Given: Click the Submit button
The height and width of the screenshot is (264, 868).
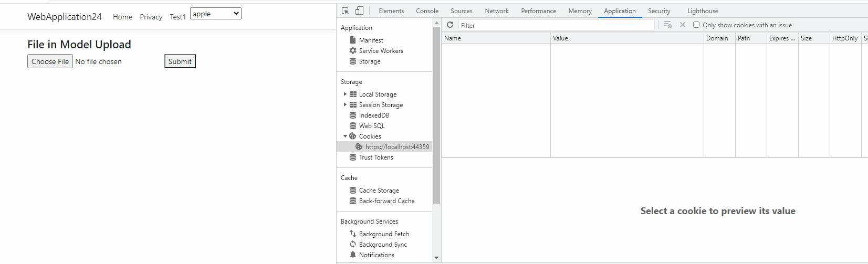Looking at the screenshot, I should [180, 61].
